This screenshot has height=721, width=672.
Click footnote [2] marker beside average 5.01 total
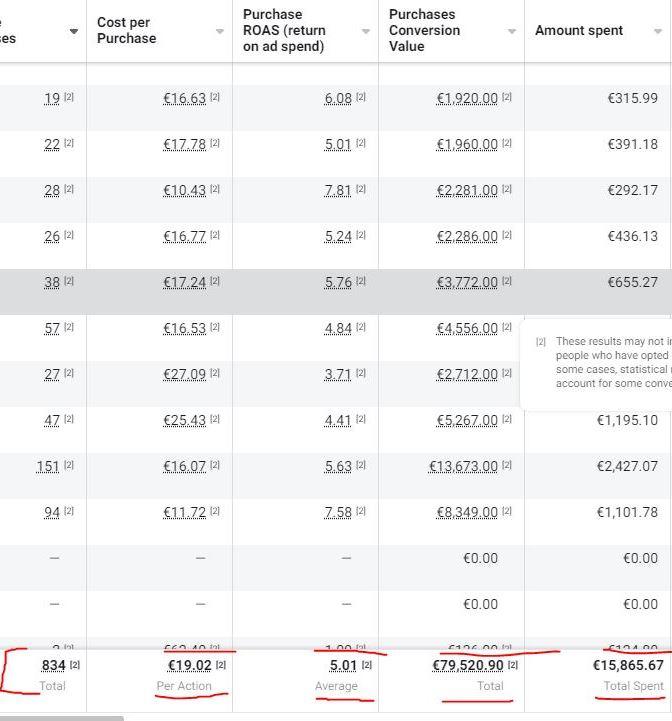367,664
